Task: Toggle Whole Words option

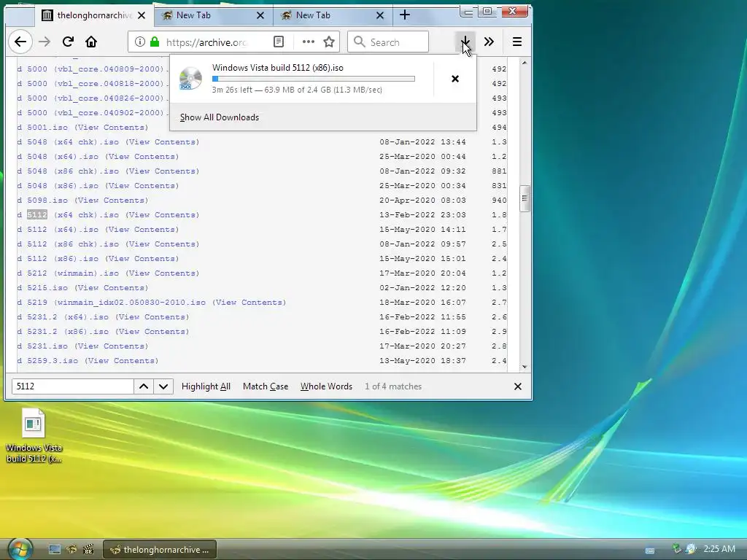Action: coord(326,386)
